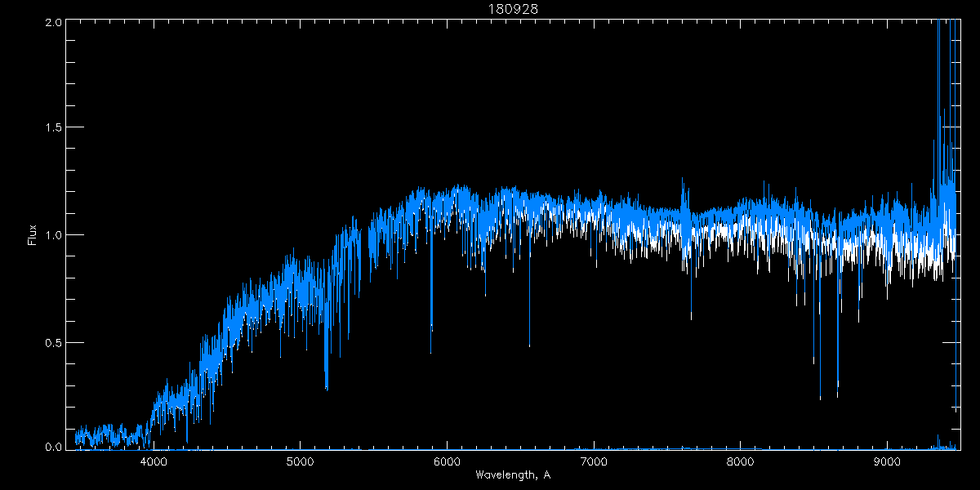Click the Flux y-axis label
Image resolution: width=980 pixels, height=490 pixels.
click(33, 234)
